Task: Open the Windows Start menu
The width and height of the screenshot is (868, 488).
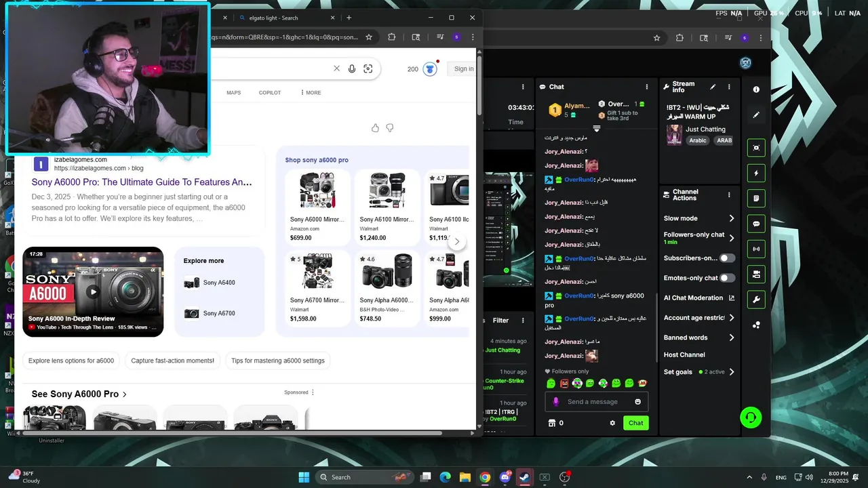Action: click(304, 477)
